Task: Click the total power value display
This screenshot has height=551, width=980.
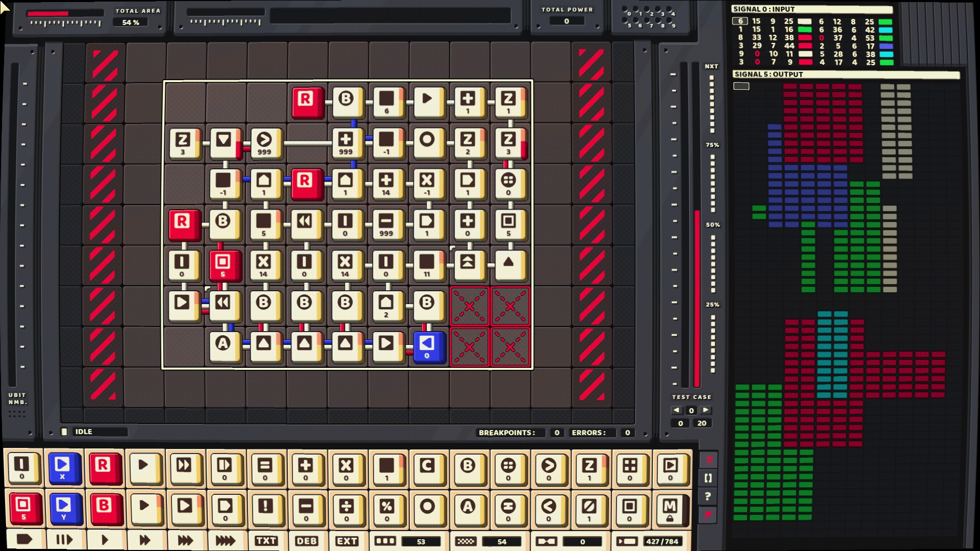Action: (x=567, y=21)
